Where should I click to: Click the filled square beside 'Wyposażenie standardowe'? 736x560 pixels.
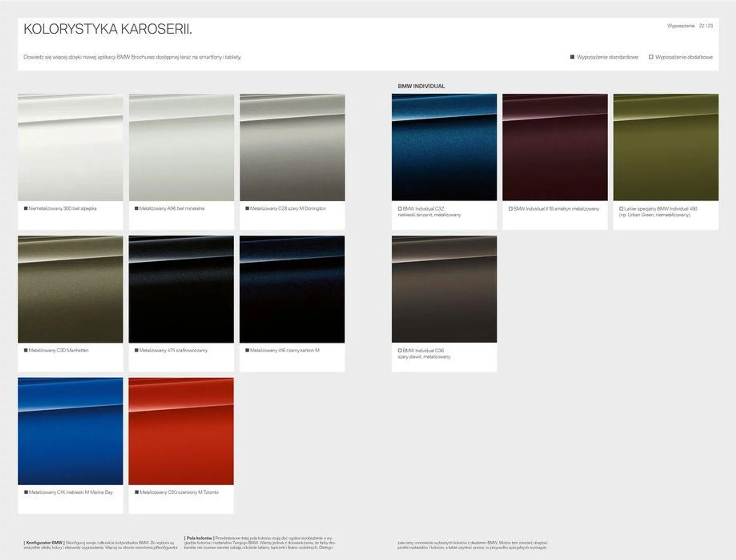click(572, 57)
